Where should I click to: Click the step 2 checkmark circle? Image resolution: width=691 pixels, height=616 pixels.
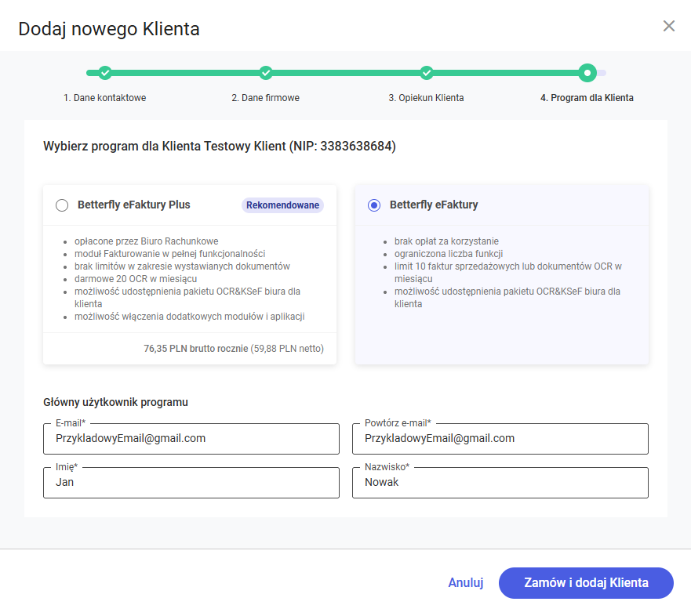266,73
